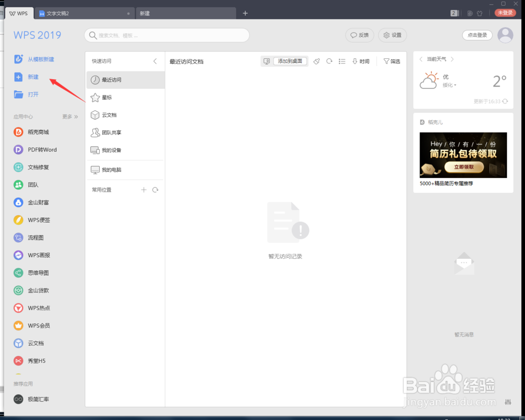The width and height of the screenshot is (525, 420).
Task: Expand 更多 in 应用中心
Action: coord(70,117)
